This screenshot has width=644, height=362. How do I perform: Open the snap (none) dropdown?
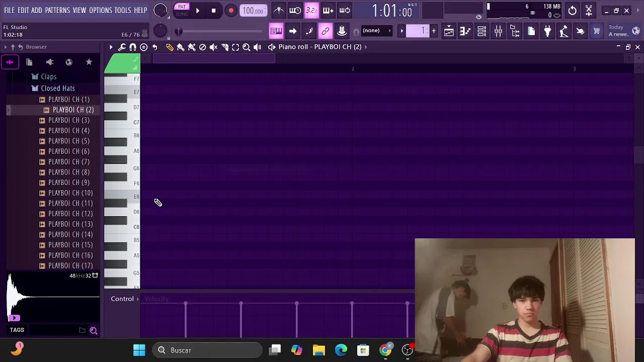376,31
